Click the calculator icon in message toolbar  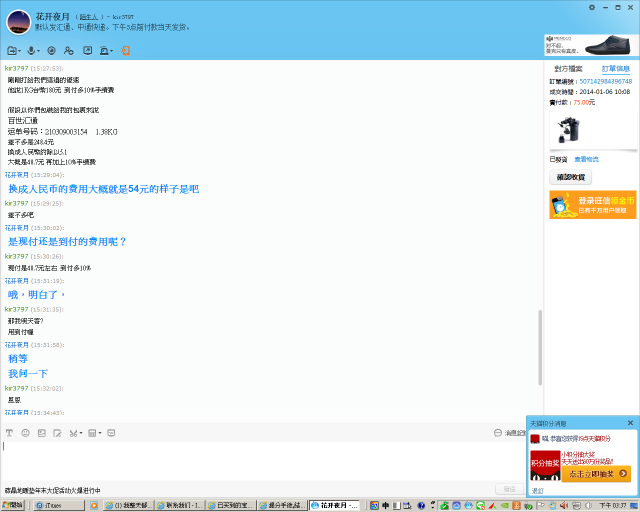92,433
